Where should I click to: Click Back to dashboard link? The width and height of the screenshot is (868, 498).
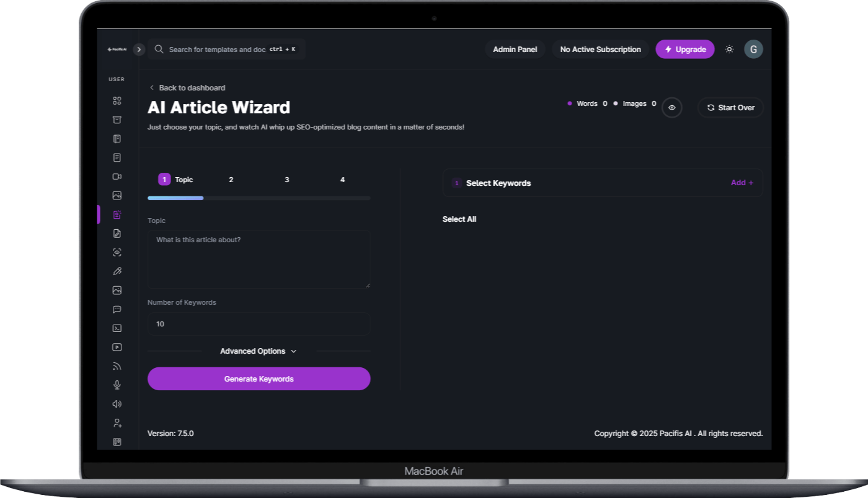[x=187, y=88]
